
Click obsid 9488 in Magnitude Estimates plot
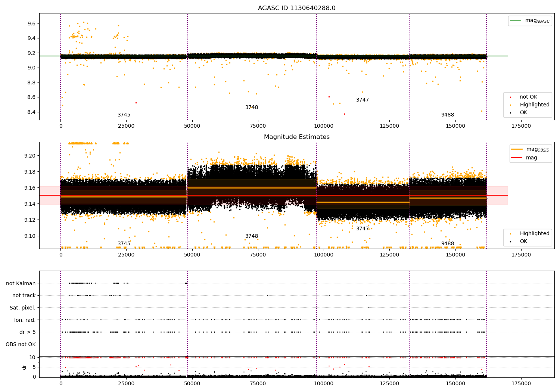448,244
